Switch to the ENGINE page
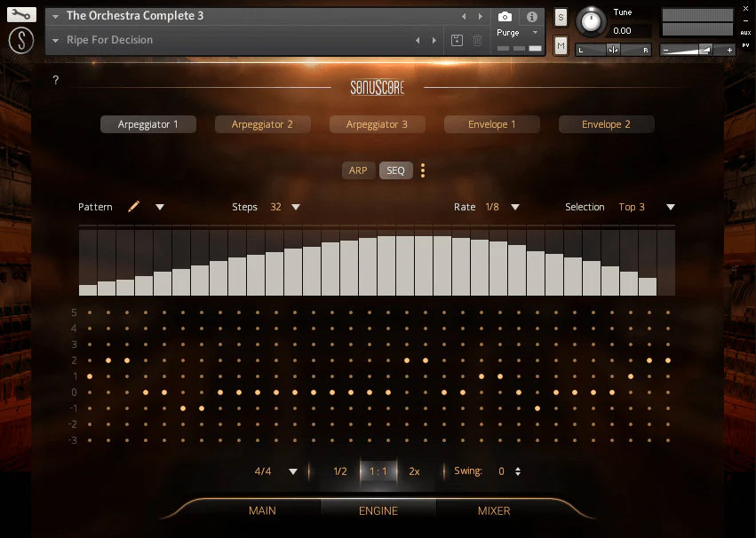 click(x=378, y=510)
